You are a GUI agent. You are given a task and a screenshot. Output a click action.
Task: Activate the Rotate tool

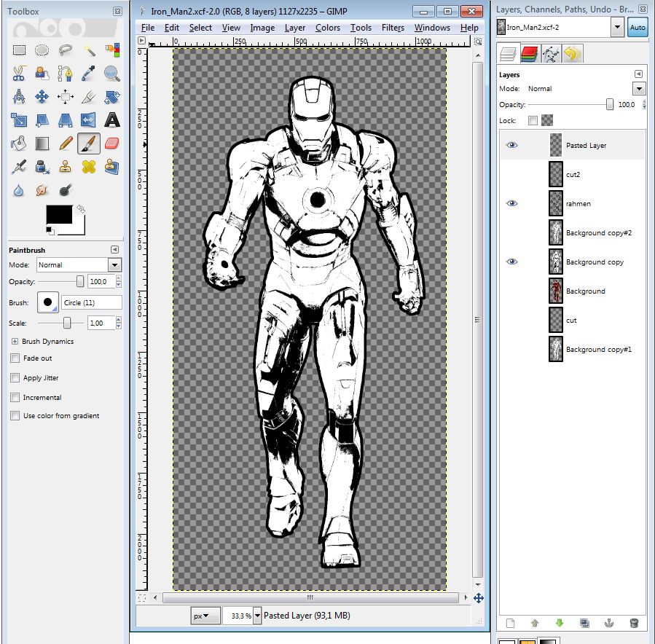[x=112, y=97]
